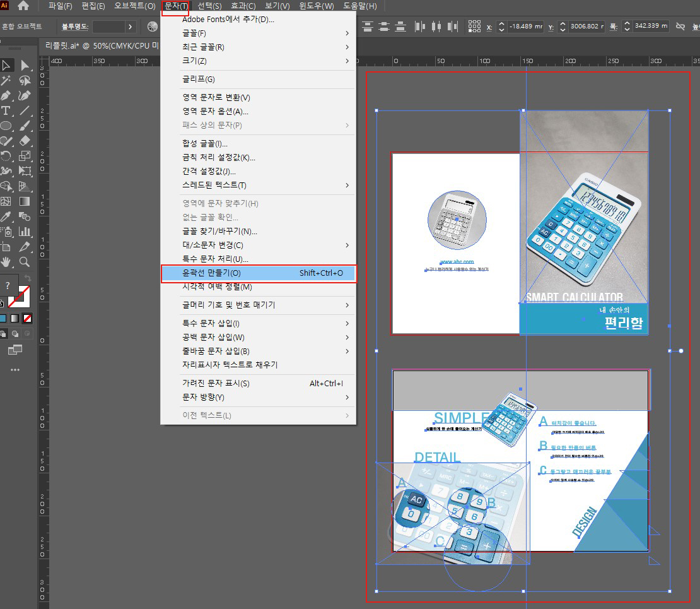Select the Lasso tool
This screenshot has height=609, width=700.
(x=25, y=80)
